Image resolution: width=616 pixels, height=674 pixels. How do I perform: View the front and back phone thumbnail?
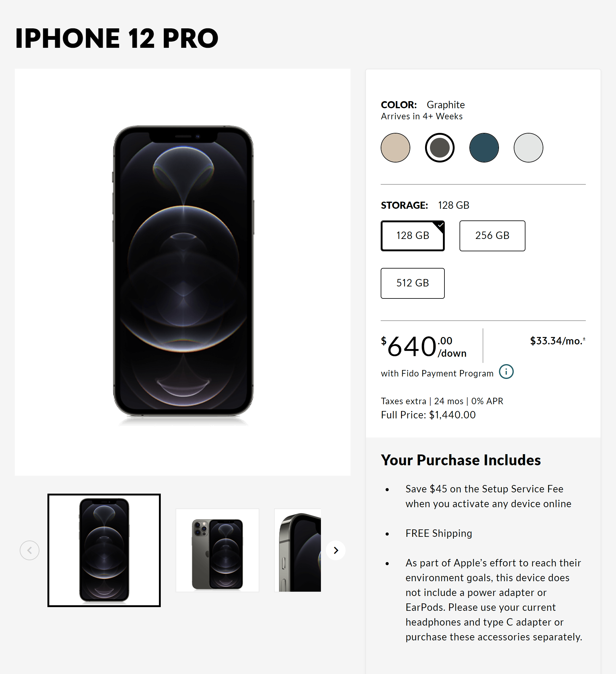pyautogui.click(x=217, y=550)
